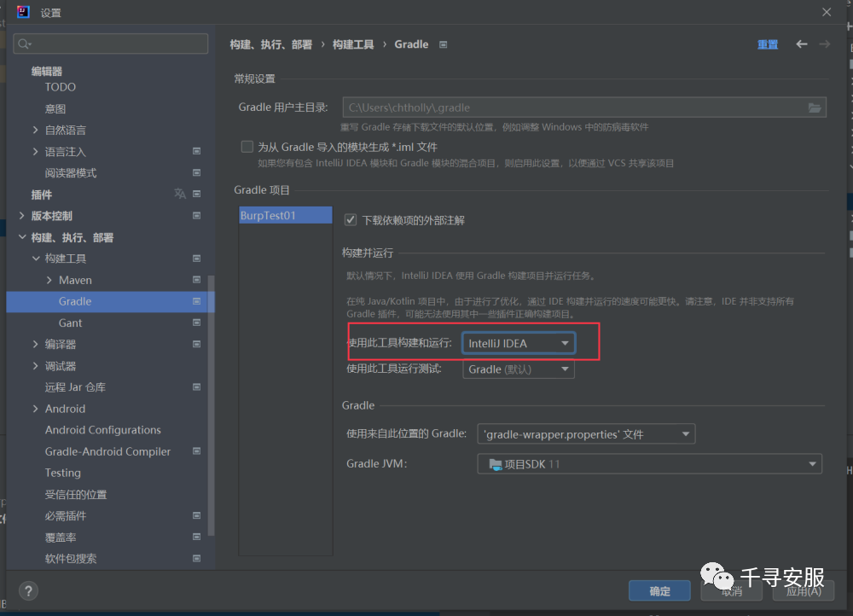Open the 插件 settings section

[x=41, y=195]
